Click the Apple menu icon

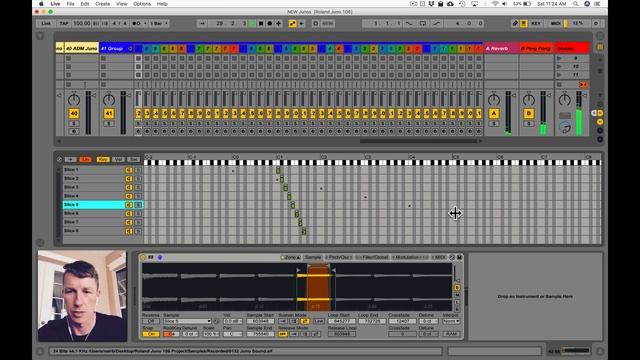tap(41, 4)
